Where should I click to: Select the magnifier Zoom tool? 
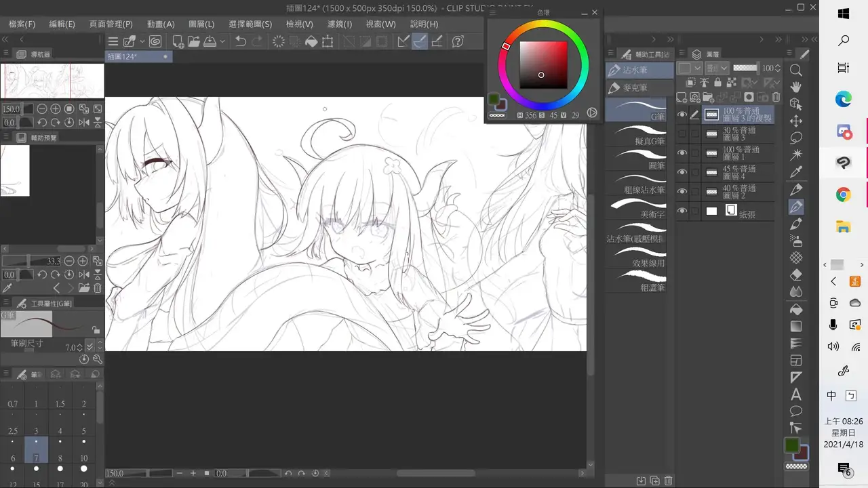tap(797, 70)
